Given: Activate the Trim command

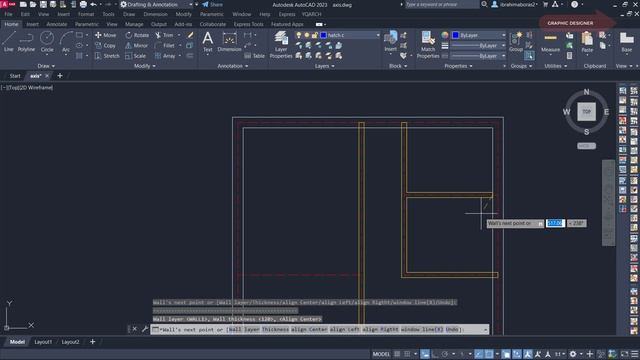Looking at the screenshot, I should click(x=164, y=35).
